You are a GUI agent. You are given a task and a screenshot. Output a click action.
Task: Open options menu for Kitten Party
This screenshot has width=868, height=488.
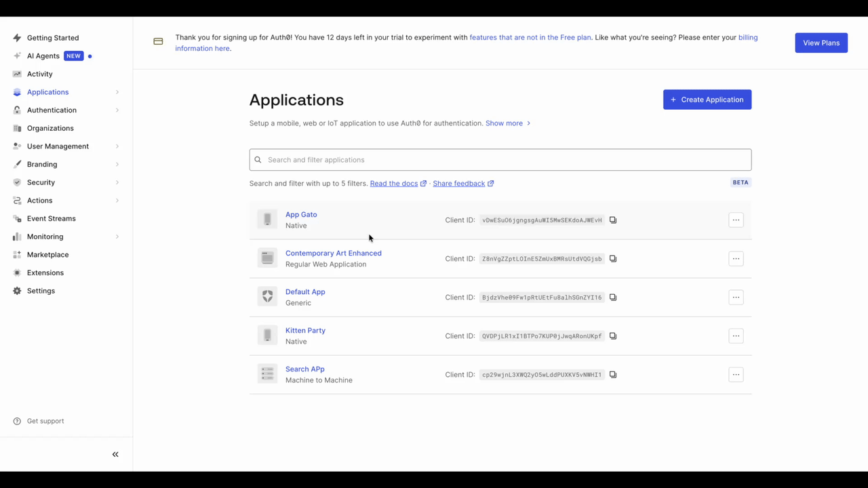point(736,336)
